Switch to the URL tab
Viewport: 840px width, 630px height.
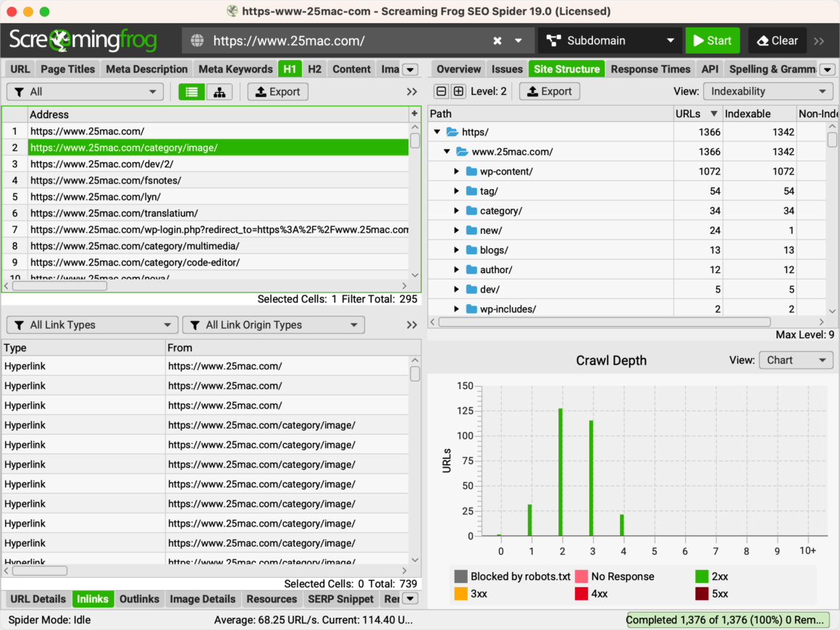pyautogui.click(x=20, y=69)
